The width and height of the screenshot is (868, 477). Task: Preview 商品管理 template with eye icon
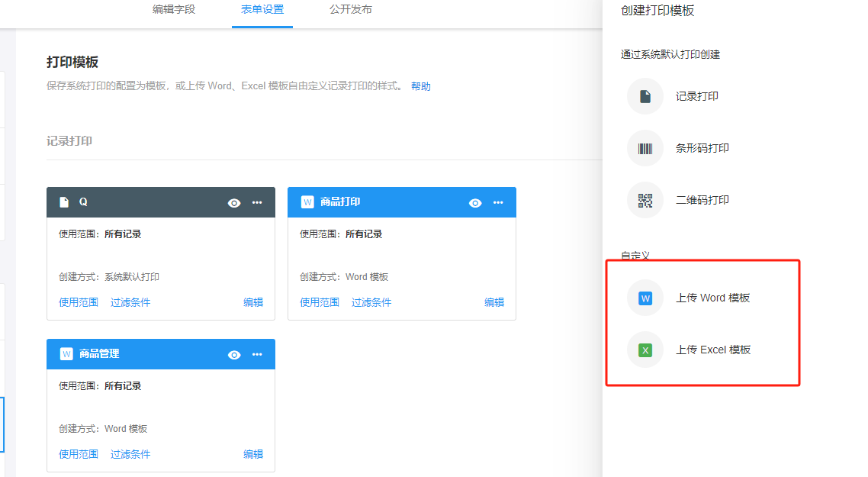click(x=234, y=355)
